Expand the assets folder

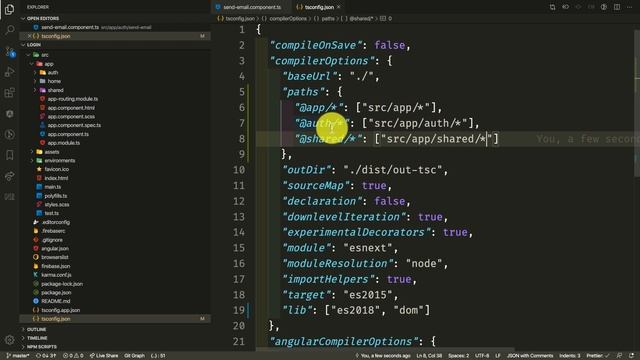pos(51,152)
